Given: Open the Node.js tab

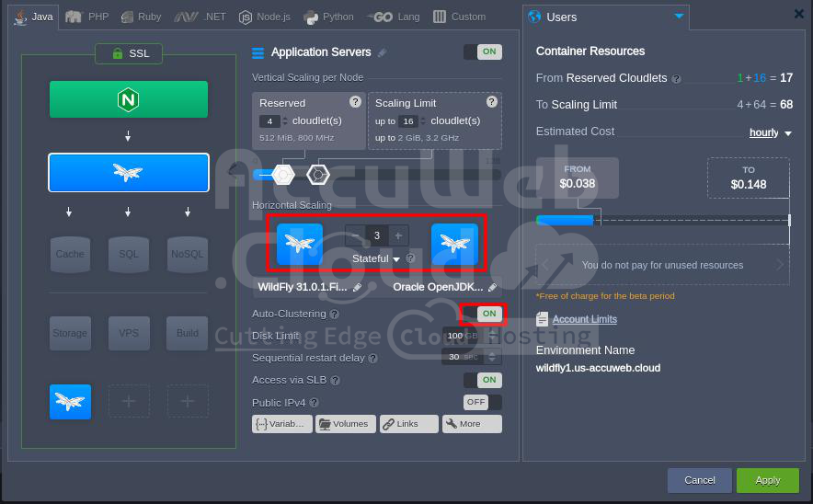Looking at the screenshot, I should 265,17.
